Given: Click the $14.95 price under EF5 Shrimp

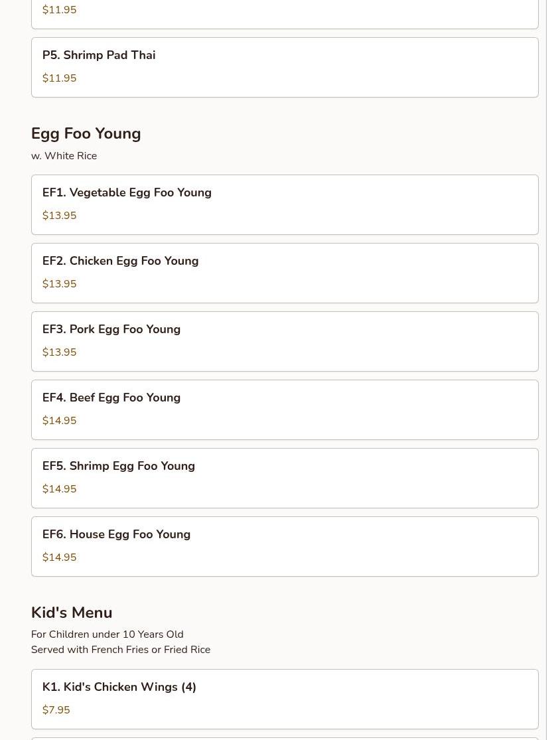Looking at the screenshot, I should (60, 489).
